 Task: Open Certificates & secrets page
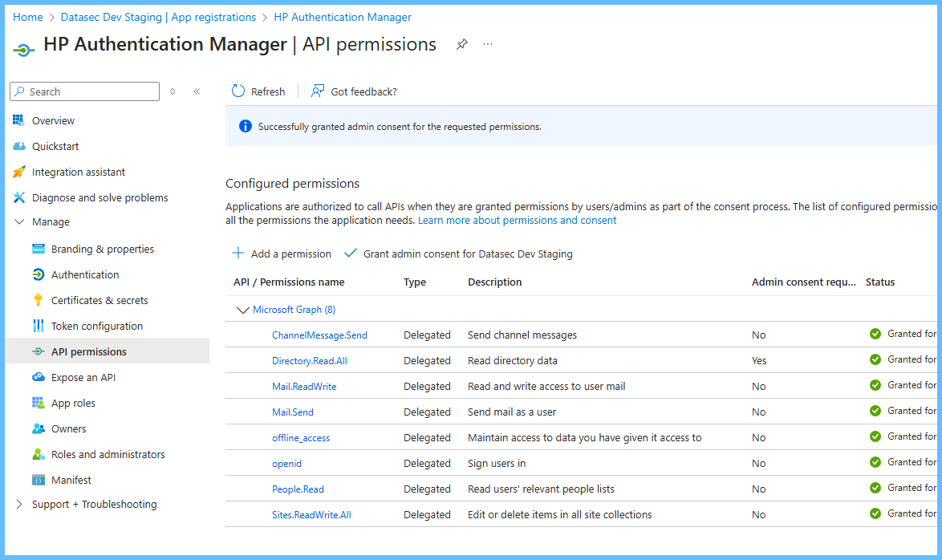tap(99, 300)
